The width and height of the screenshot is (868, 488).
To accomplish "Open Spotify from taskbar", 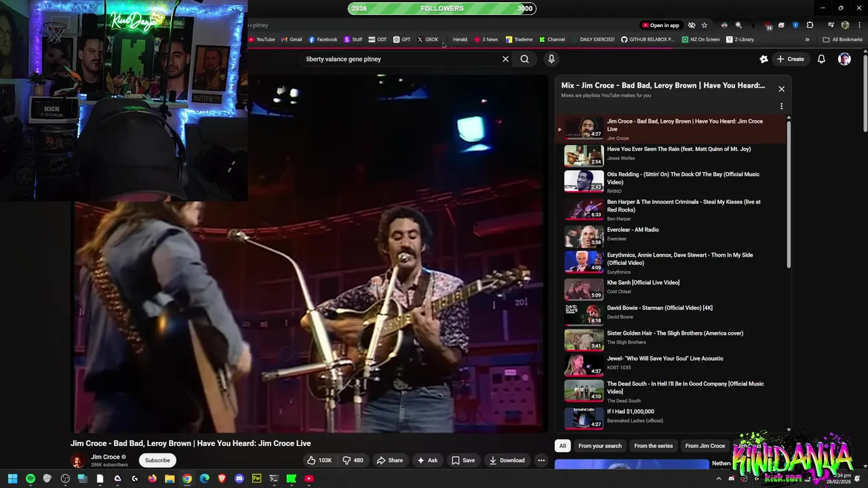I will 31,479.
